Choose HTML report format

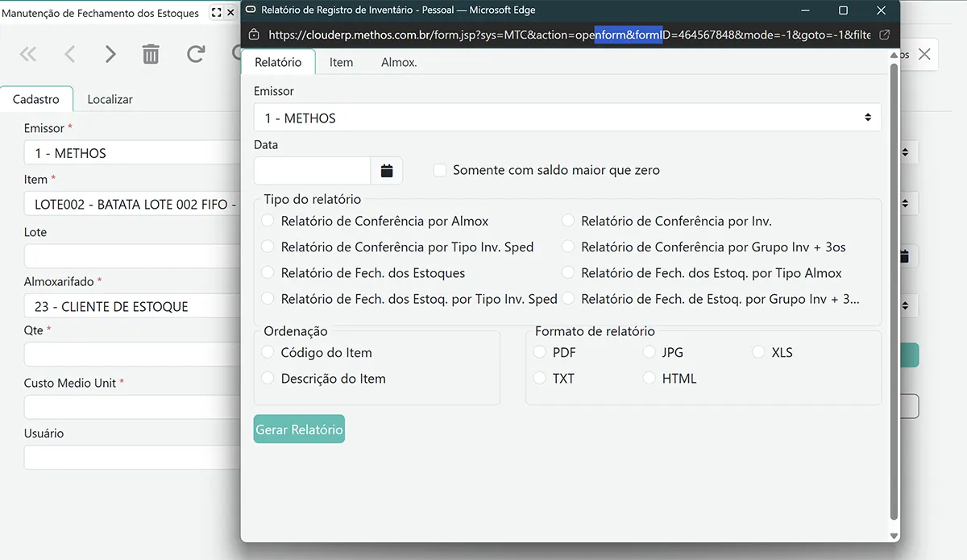tap(649, 378)
